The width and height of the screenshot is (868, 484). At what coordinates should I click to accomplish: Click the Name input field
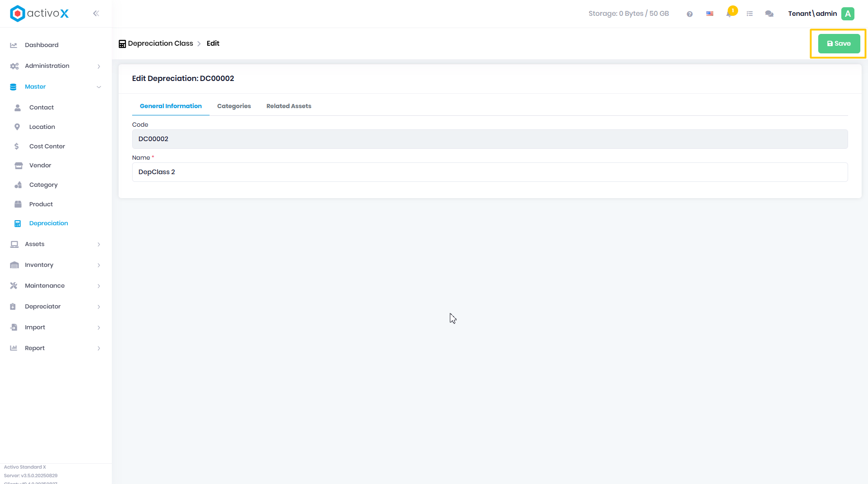click(x=490, y=172)
